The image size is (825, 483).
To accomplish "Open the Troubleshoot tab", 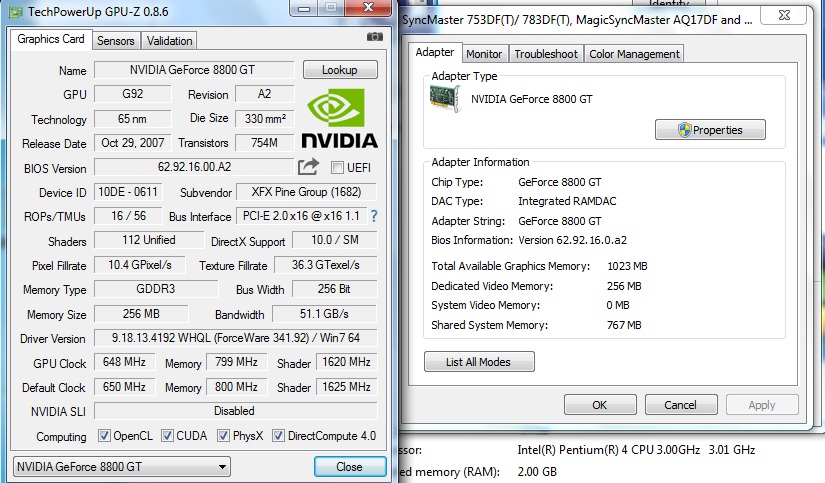I will tap(546, 54).
